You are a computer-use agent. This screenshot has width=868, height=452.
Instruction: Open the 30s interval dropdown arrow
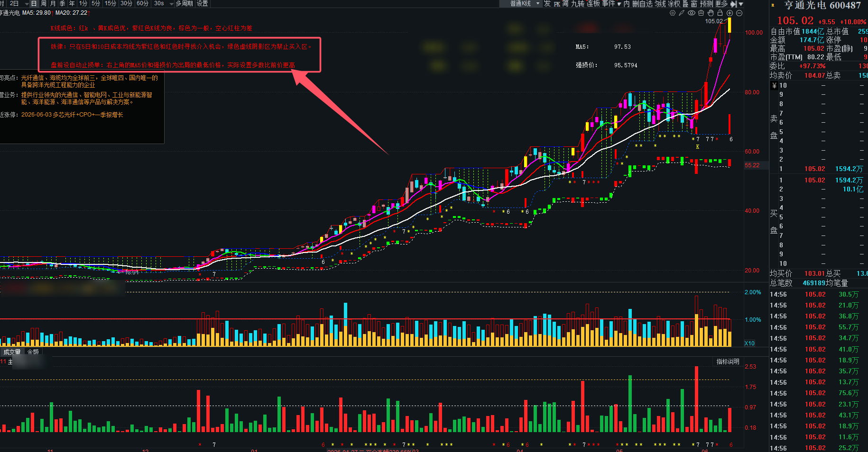(x=171, y=4)
